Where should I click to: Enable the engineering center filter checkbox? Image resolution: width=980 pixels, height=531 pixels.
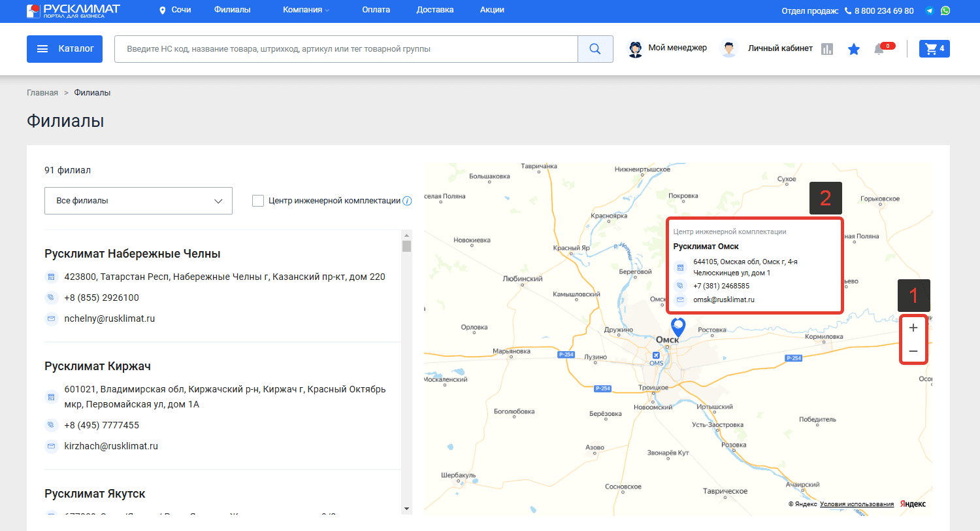[x=258, y=201]
